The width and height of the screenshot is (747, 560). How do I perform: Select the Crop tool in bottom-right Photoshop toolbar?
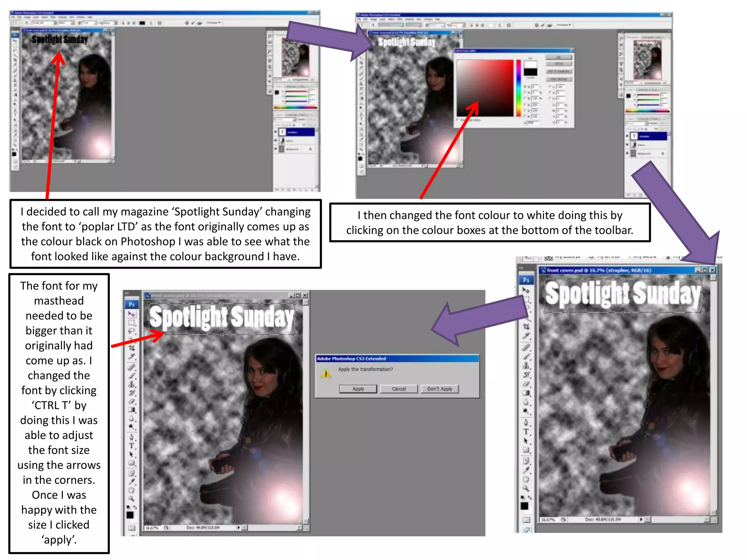pyautogui.click(x=526, y=326)
